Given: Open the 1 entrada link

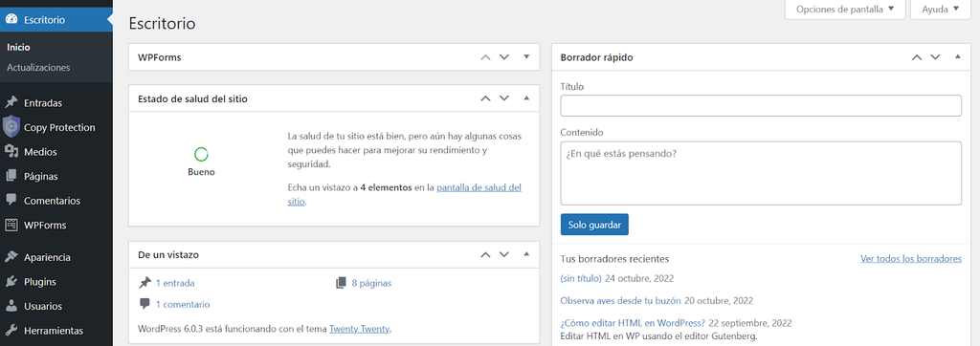Looking at the screenshot, I should pyautogui.click(x=175, y=283).
